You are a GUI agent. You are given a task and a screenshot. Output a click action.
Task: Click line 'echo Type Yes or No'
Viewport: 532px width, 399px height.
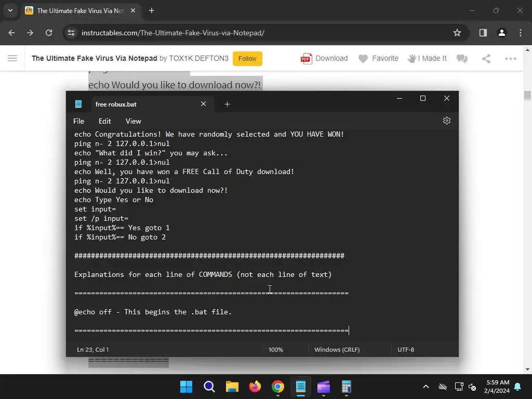(114, 200)
